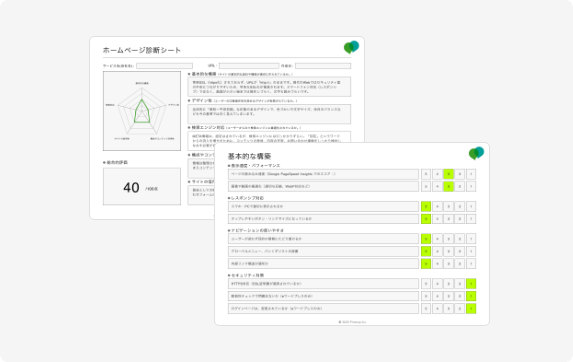Click the speech-bubble logo on the back diagnosis sheet
This screenshot has height=362, width=573.
coord(352,47)
